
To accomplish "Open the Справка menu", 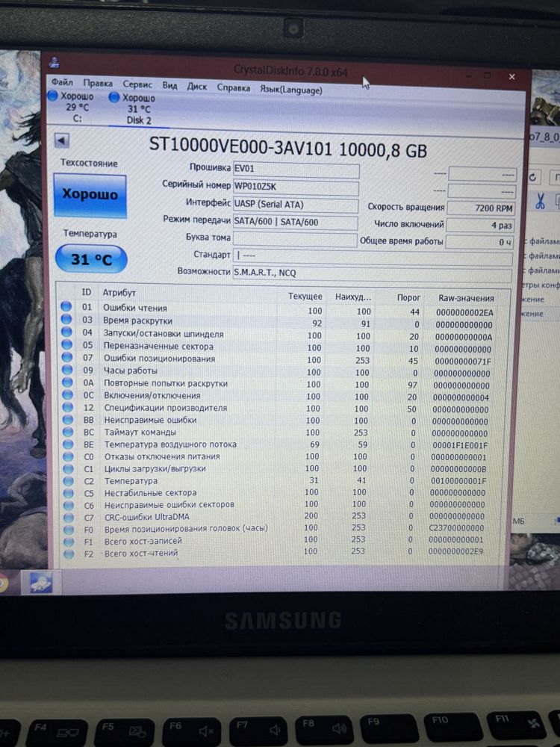I will click(x=233, y=87).
